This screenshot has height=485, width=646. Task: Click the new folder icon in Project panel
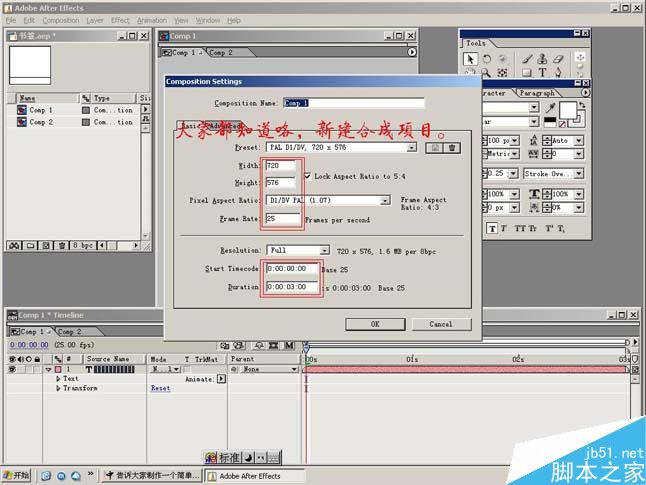click(x=30, y=246)
